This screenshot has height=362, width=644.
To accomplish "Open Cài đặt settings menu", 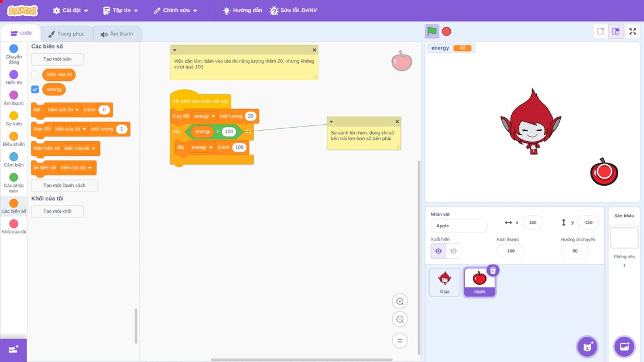I will (x=71, y=11).
